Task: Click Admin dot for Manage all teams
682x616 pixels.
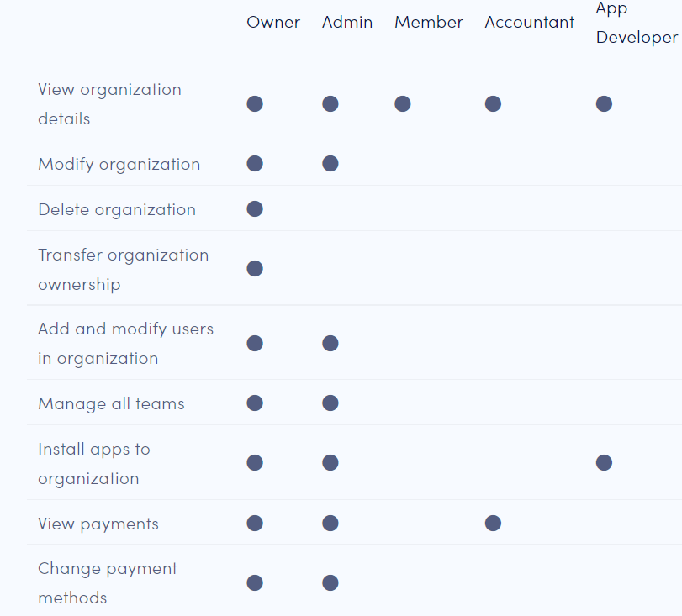Action: 330,403
